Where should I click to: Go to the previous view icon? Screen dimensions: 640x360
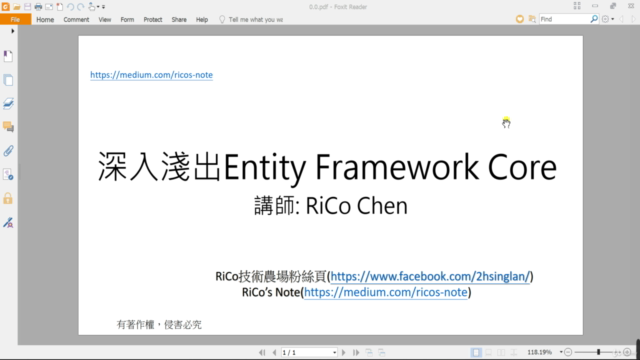[x=369, y=352]
